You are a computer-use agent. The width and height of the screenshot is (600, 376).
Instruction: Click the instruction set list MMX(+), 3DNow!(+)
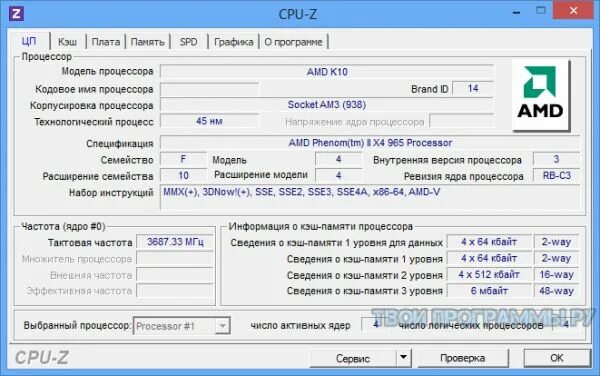click(x=370, y=197)
